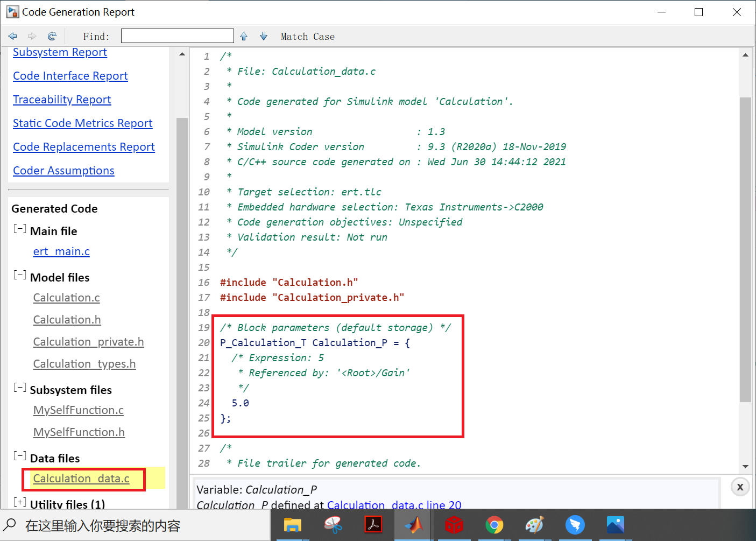This screenshot has height=541, width=756.
Task: Open the red Simulink cube taskbar icon
Action: (454, 525)
